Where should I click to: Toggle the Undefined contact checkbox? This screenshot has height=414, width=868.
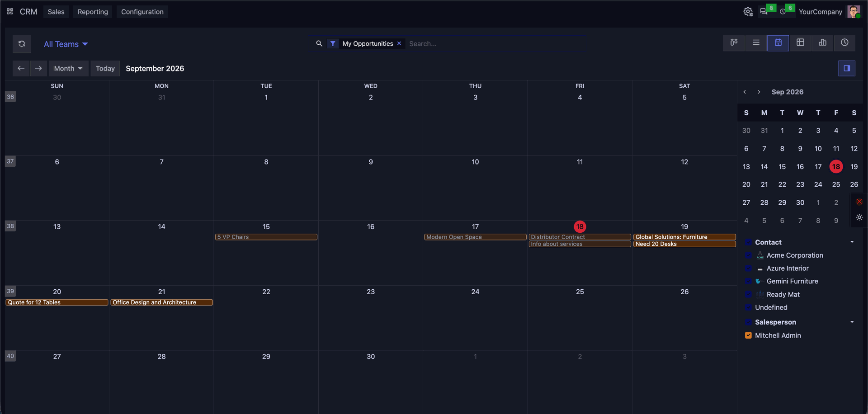click(748, 307)
